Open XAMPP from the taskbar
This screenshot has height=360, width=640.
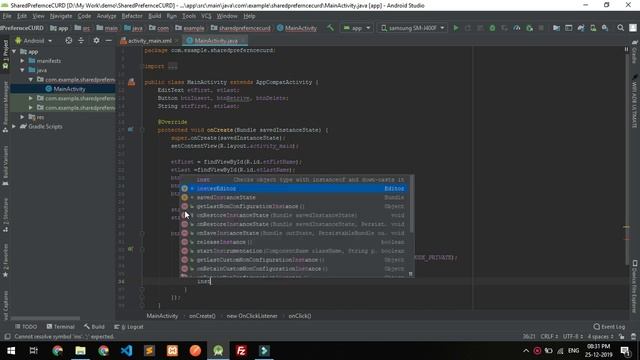point(172,351)
